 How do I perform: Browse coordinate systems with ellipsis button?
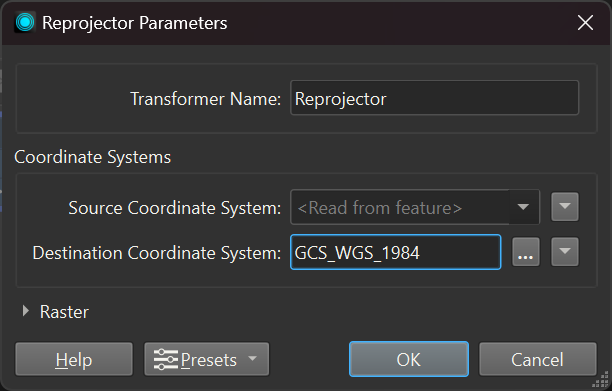click(x=526, y=252)
